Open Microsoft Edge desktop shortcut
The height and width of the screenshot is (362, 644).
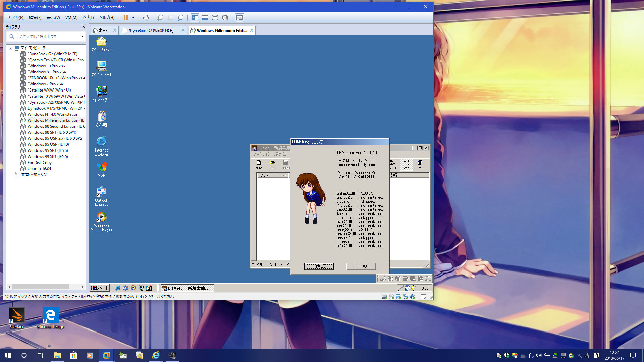pyautogui.click(x=50, y=318)
